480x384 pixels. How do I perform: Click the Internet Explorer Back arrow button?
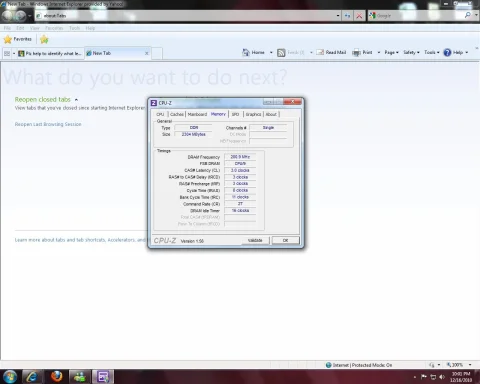(8, 15)
